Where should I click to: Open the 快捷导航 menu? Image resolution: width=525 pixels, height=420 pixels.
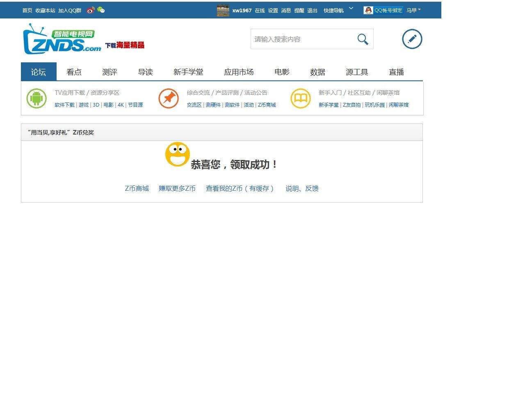coord(333,11)
